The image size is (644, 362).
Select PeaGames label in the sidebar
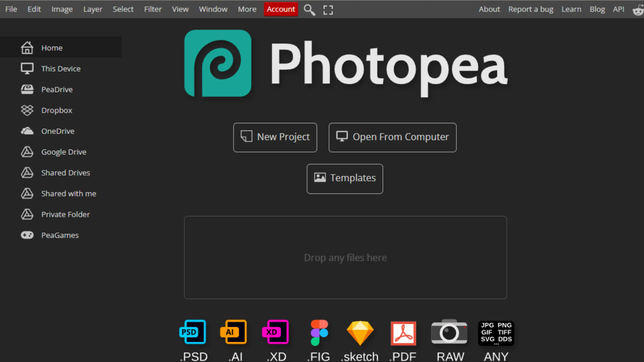[60, 235]
